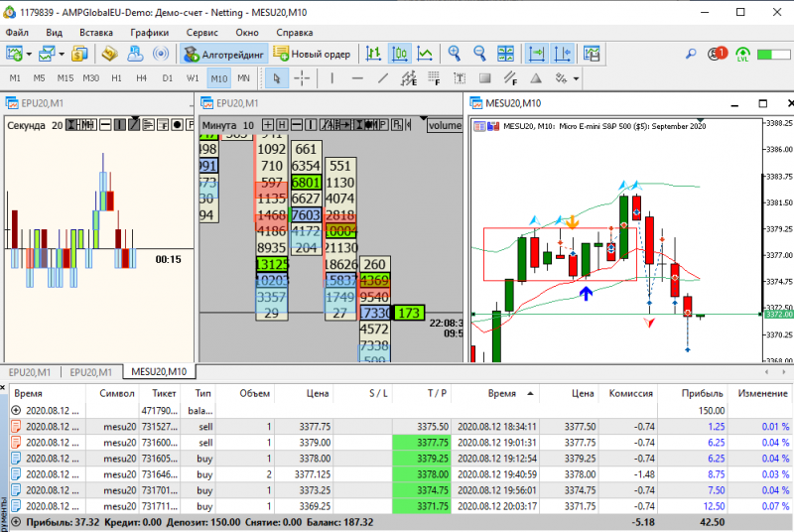Click the green connection status bar

774,55
